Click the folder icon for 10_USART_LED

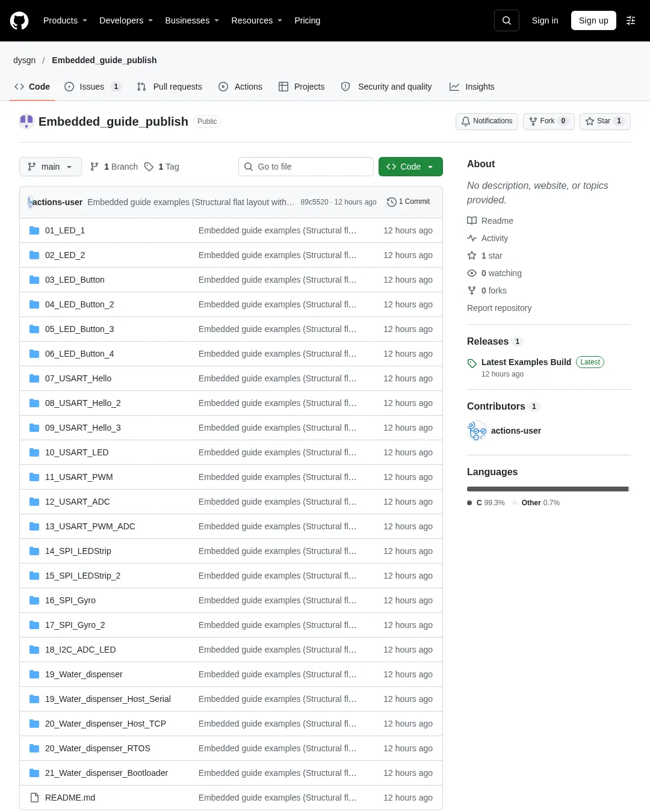tap(34, 452)
